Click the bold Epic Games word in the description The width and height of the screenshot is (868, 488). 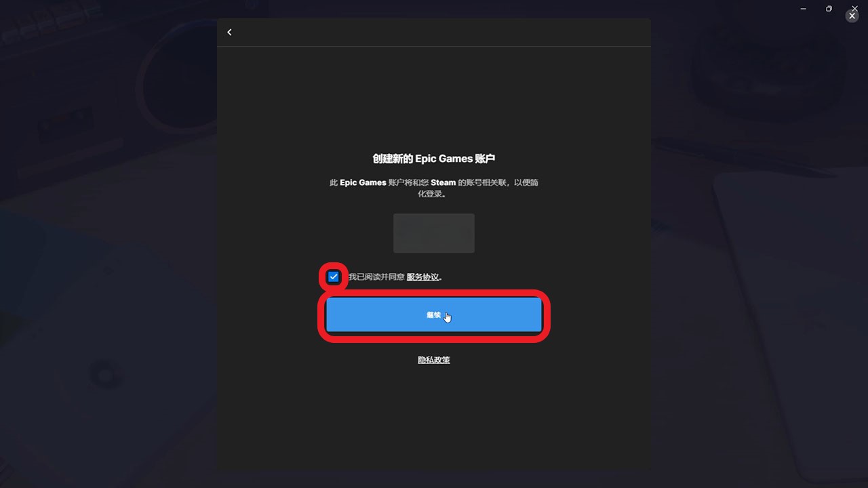[x=363, y=182]
